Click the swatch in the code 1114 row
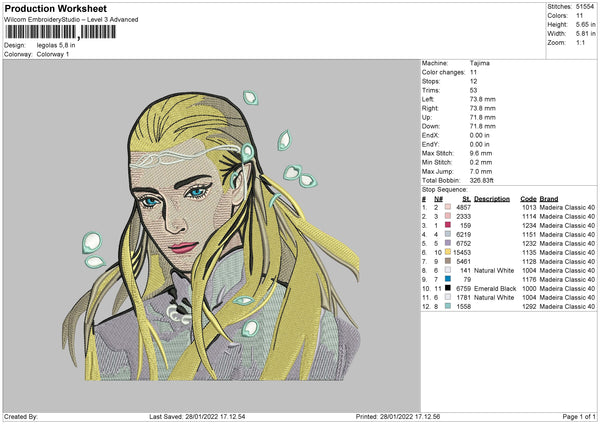600x424 pixels. 448,216
